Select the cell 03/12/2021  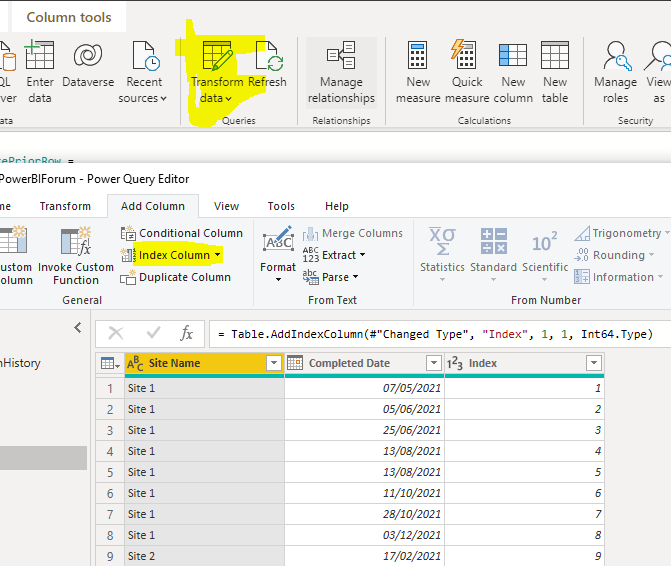click(x=365, y=535)
